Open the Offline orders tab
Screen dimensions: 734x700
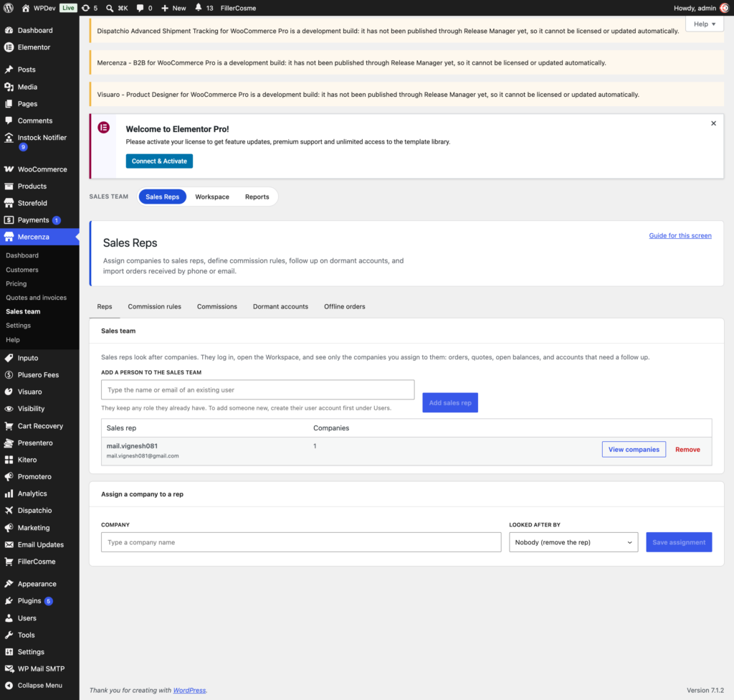(345, 306)
